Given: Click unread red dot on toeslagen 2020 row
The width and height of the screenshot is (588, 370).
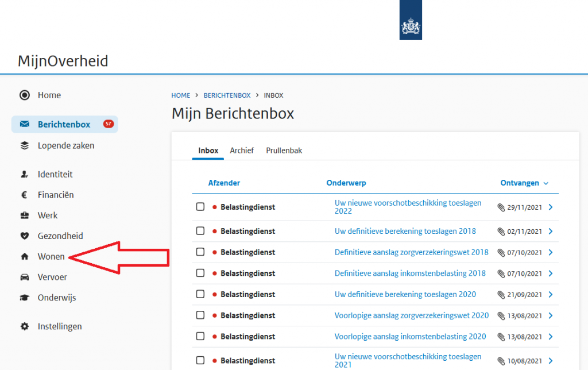Looking at the screenshot, I should 215,294.
